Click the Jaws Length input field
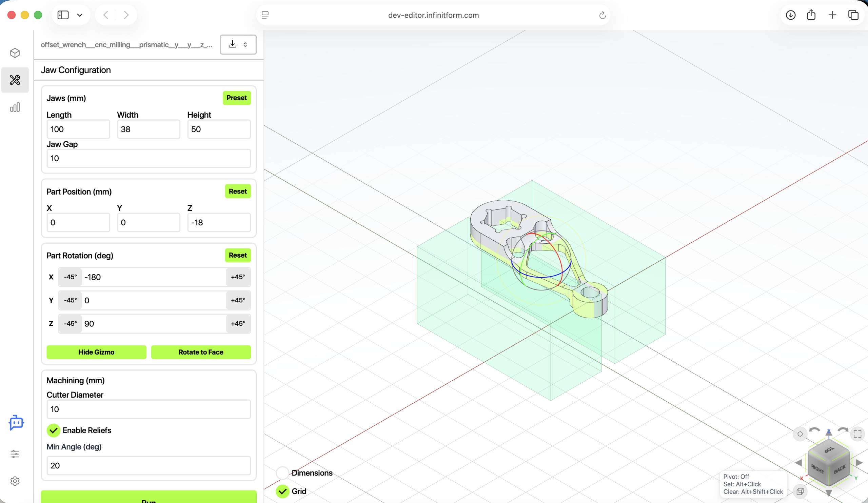This screenshot has height=503, width=868. pyautogui.click(x=78, y=129)
